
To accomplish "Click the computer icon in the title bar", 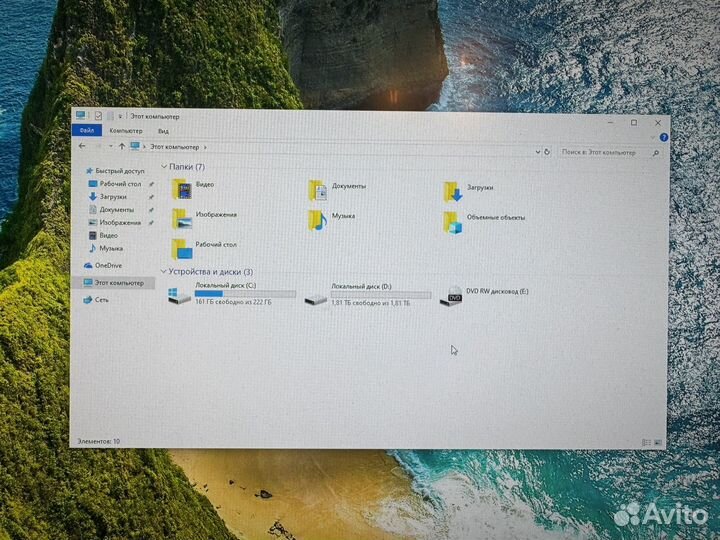I will [x=81, y=115].
